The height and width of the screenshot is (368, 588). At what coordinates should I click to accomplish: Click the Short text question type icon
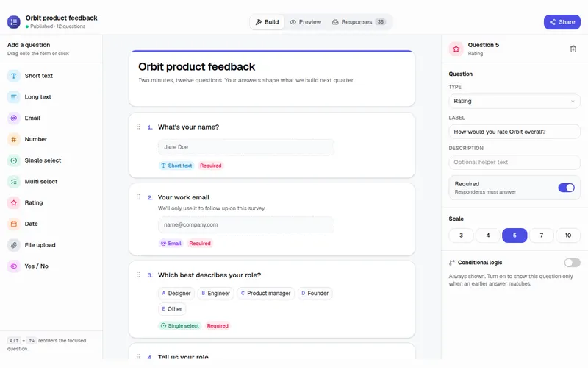click(x=13, y=76)
